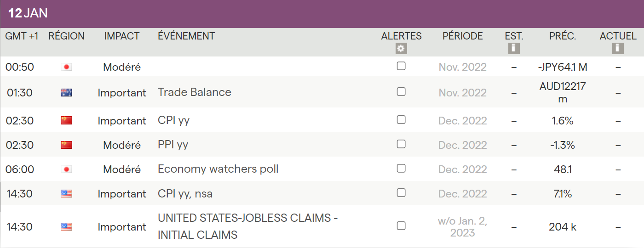
Task: Click China flag beside PPI yy
Action: pyautogui.click(x=67, y=145)
